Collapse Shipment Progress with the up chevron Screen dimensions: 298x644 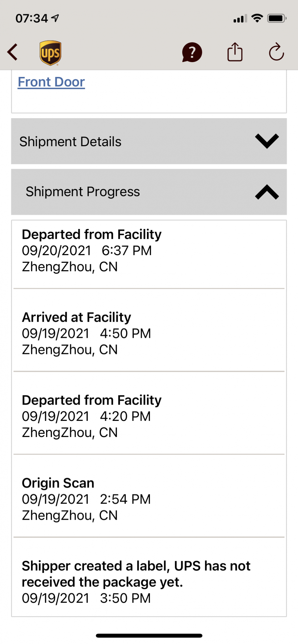point(267,192)
